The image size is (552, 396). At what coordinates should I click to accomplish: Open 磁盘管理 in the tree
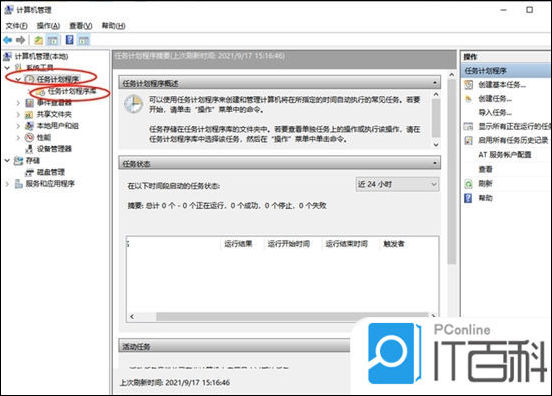[x=51, y=172]
